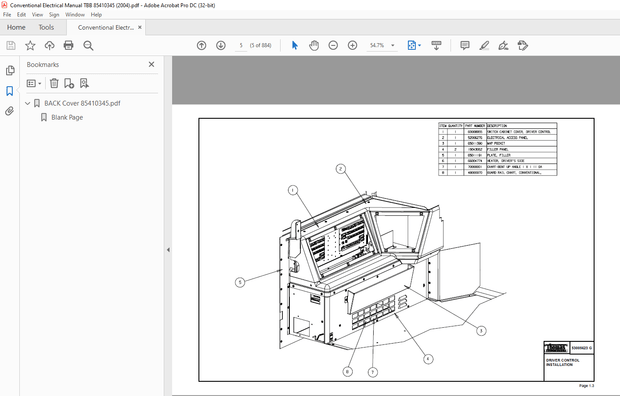This screenshot has width=620, height=396.
Task: Open the Attachments paperclip panel
Action: (x=10, y=111)
